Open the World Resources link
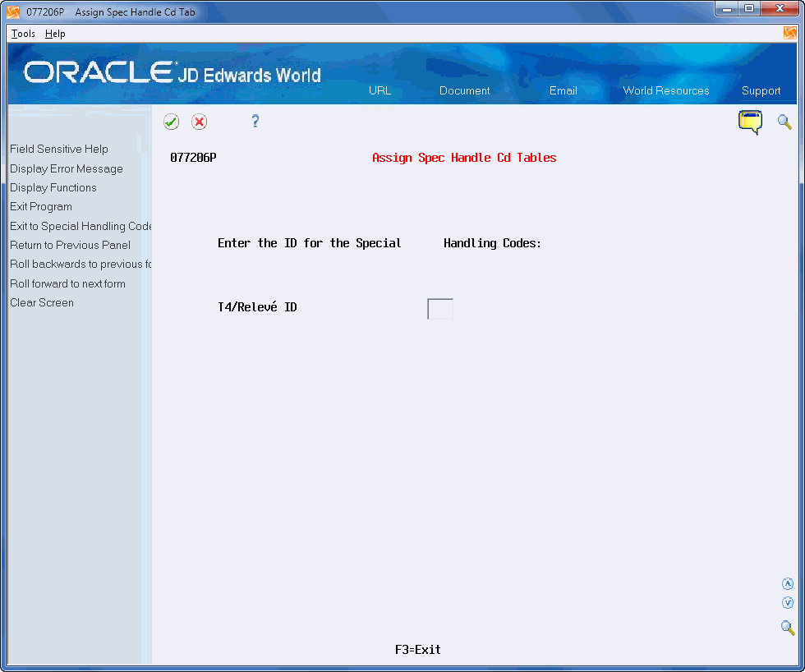The height and width of the screenshot is (672, 805). (x=666, y=91)
